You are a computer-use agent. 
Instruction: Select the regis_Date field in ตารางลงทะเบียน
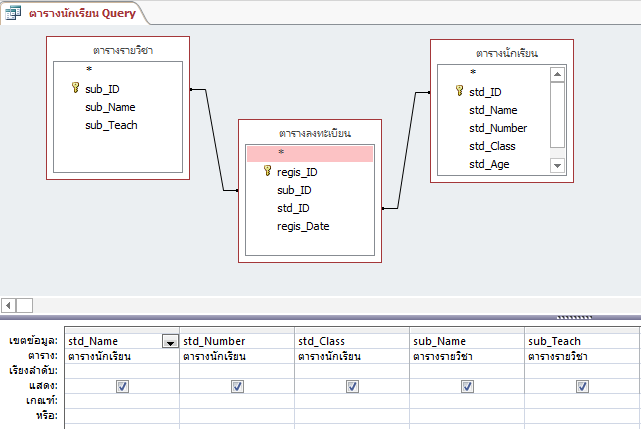(303, 226)
